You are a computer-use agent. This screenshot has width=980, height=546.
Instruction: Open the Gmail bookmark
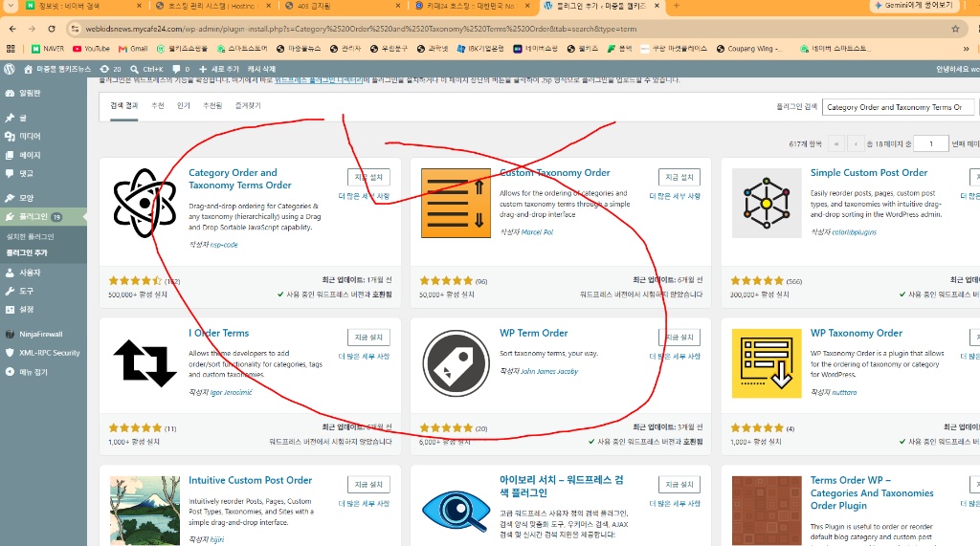click(x=133, y=48)
